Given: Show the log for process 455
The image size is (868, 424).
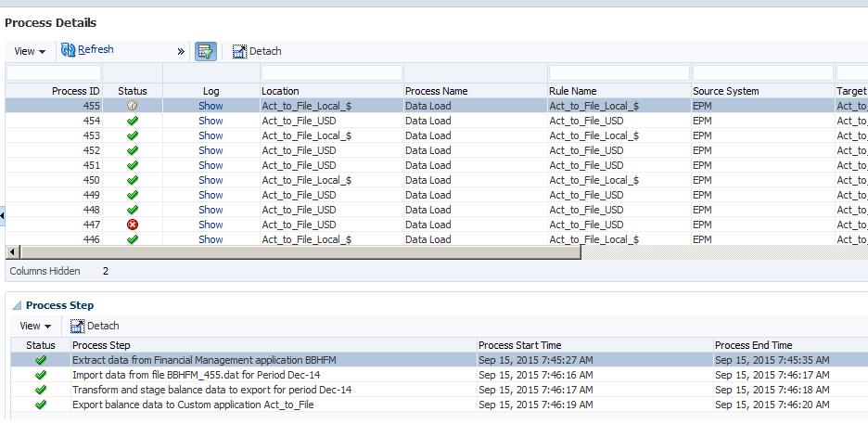Looking at the screenshot, I should tap(211, 106).
